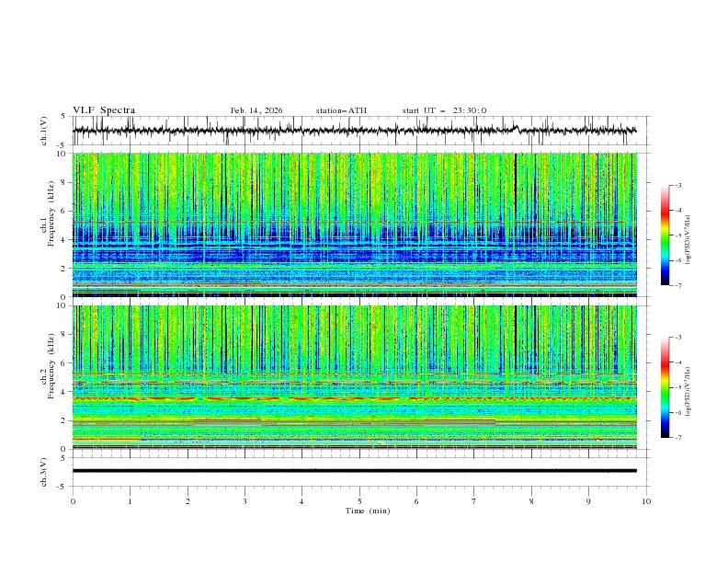Image resolution: width=728 pixels, height=563 pixels.
Task: Click the ch.1(V) waveform trace panel
Action: (358, 131)
